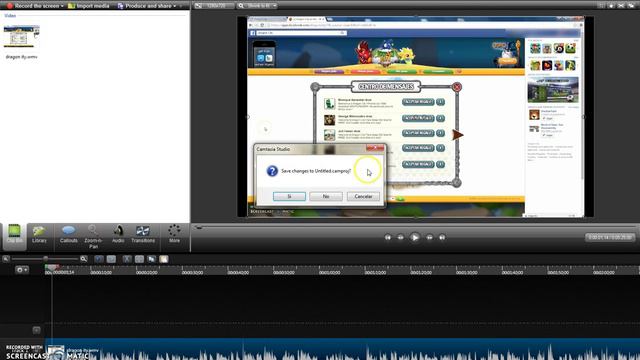Screen dimensions: 640x360
Task: Open the Audio tab
Action: [x=118, y=236]
